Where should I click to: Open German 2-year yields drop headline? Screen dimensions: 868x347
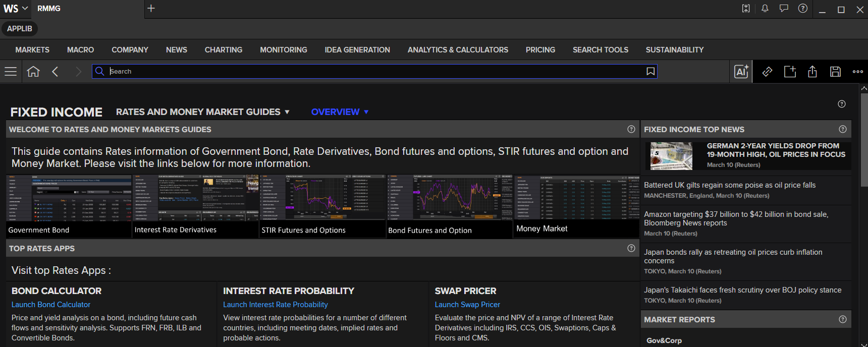776,150
